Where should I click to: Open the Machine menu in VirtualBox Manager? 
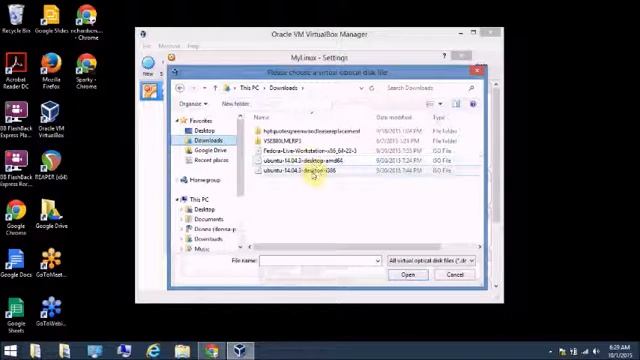pos(169,46)
